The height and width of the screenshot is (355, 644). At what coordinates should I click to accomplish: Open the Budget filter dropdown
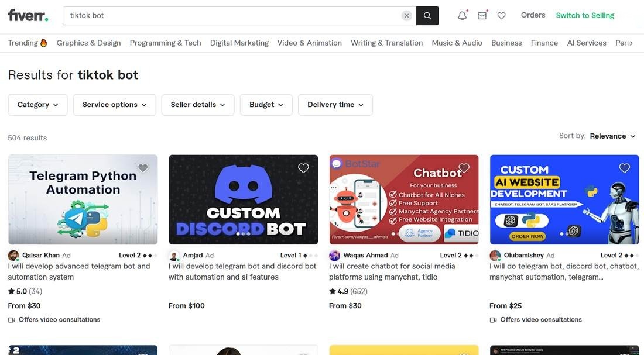[266, 105]
